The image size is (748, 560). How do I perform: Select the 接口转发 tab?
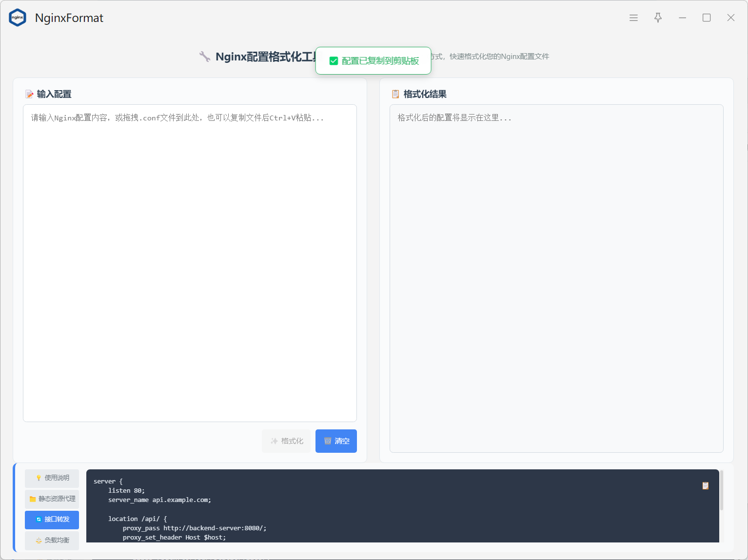tap(52, 520)
